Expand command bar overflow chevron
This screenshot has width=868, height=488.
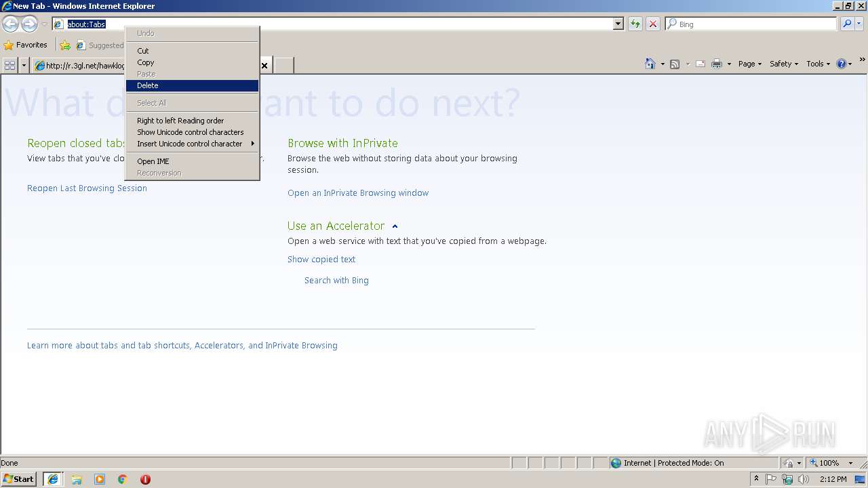(862, 60)
